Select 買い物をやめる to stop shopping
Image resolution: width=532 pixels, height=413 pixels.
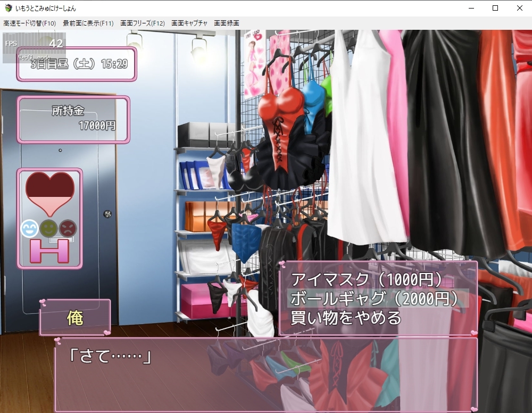pyautogui.click(x=346, y=318)
